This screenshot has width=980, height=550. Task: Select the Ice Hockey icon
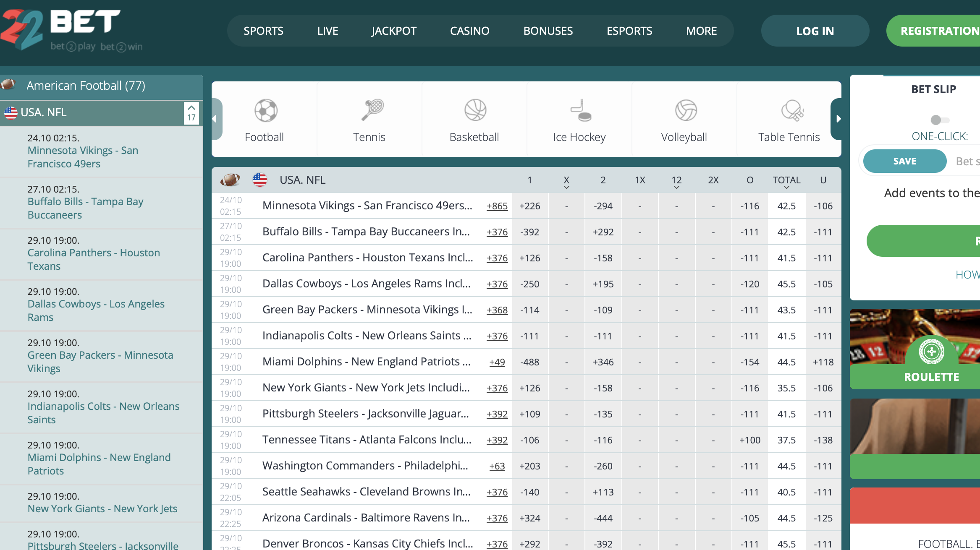(580, 110)
